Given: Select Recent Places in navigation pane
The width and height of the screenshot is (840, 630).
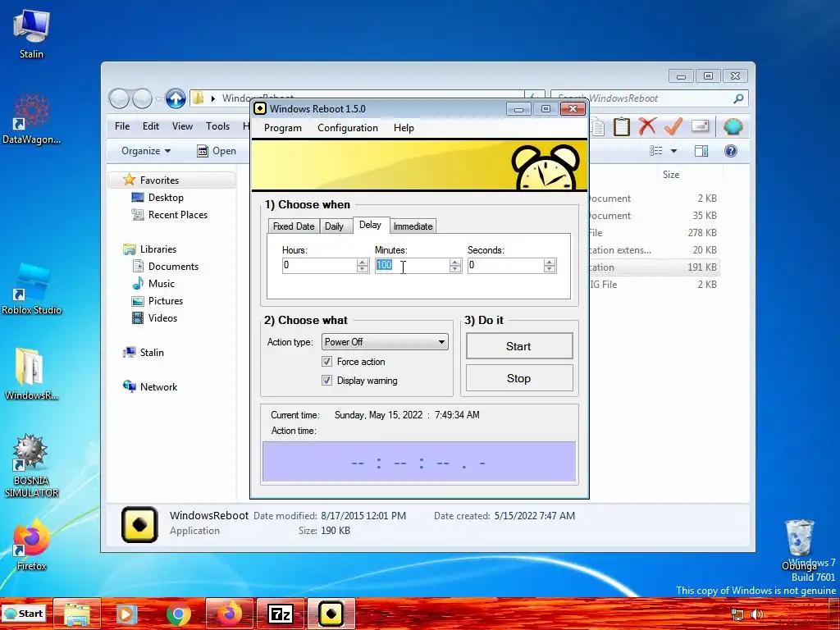Looking at the screenshot, I should pos(177,215).
